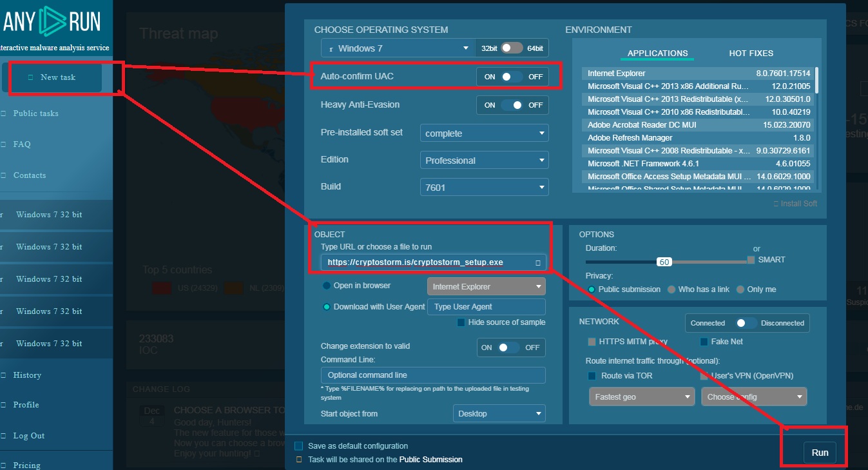Click the ANY.RUN logo
The height and width of the screenshot is (470, 868).
click(x=52, y=22)
